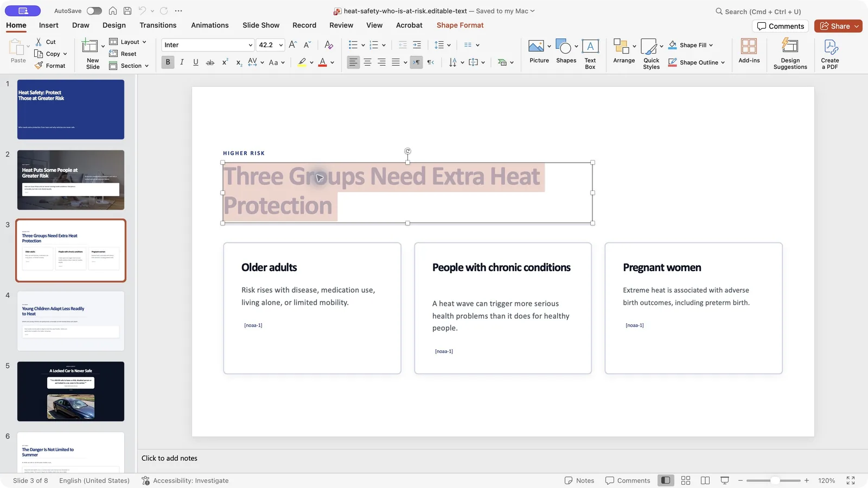
Task: Click the text highlight color button
Action: tap(302, 62)
